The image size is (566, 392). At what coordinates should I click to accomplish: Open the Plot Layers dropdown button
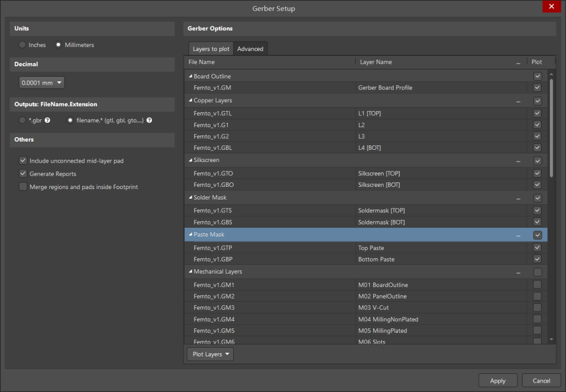(210, 354)
